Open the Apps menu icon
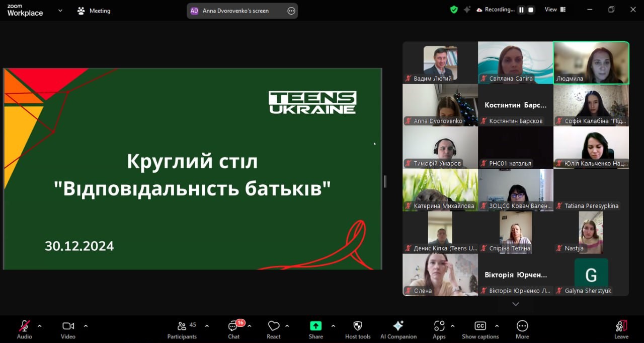Image resolution: width=644 pixels, height=343 pixels. [x=439, y=326]
